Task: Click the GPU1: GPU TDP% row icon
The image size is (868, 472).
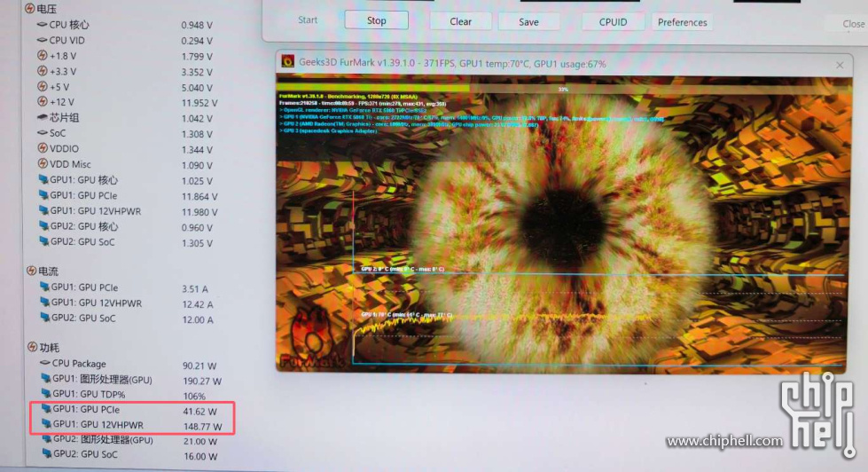Action: point(46,394)
